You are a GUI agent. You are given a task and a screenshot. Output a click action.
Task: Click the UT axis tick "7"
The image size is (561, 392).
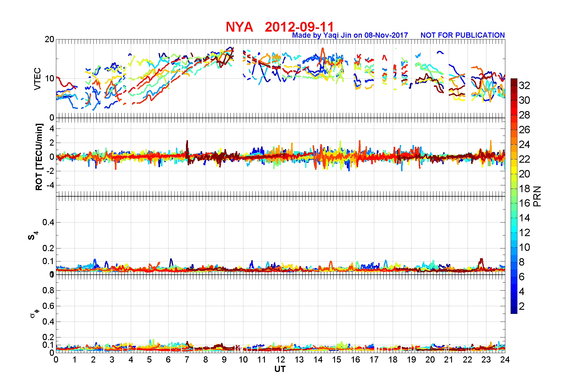click(x=187, y=360)
